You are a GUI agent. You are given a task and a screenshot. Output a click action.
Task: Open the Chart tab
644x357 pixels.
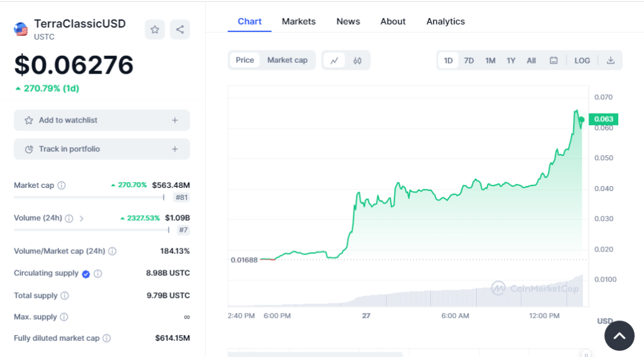coord(249,21)
